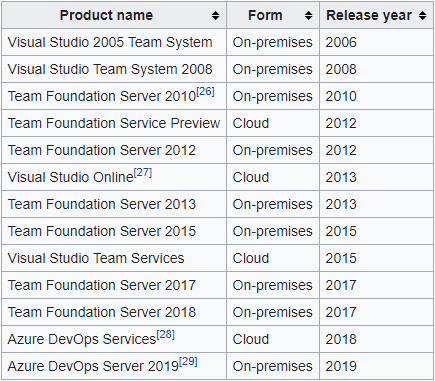The image size is (435, 381).
Task: Select the Visual Studio Team Services cell
Action: 114,258
